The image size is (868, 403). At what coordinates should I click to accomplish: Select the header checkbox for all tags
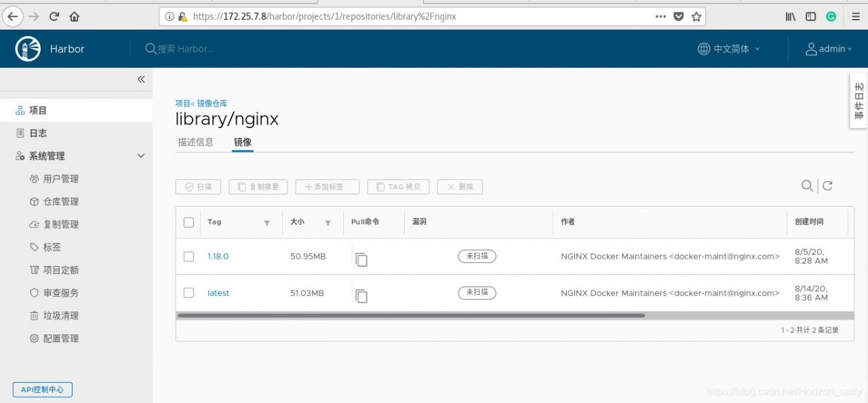tap(189, 222)
